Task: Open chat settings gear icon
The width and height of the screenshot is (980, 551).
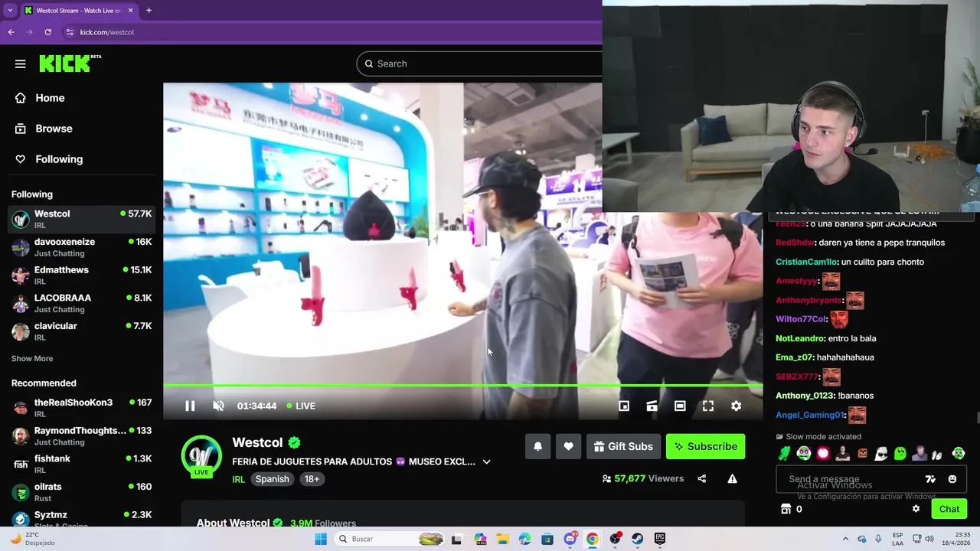Action: pyautogui.click(x=916, y=509)
